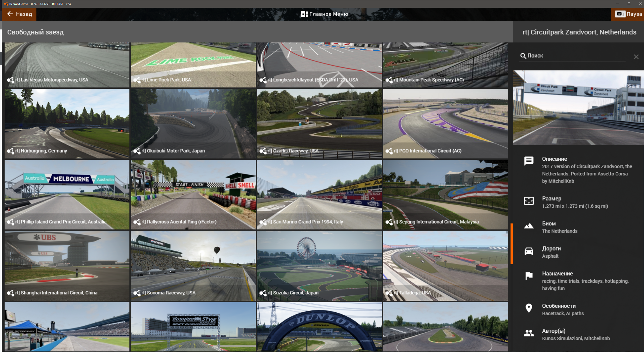Click the mod icon on Talladega tile
This screenshot has width=644, height=352.
(389, 293)
